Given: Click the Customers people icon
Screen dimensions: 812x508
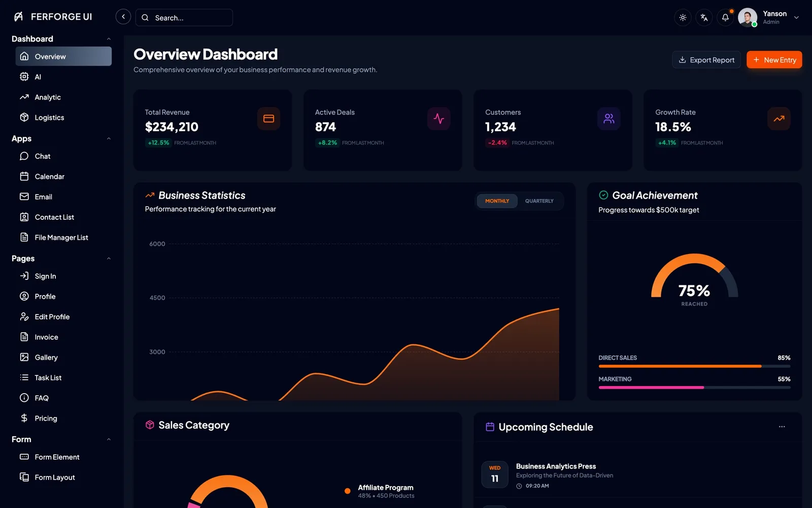Looking at the screenshot, I should [608, 119].
